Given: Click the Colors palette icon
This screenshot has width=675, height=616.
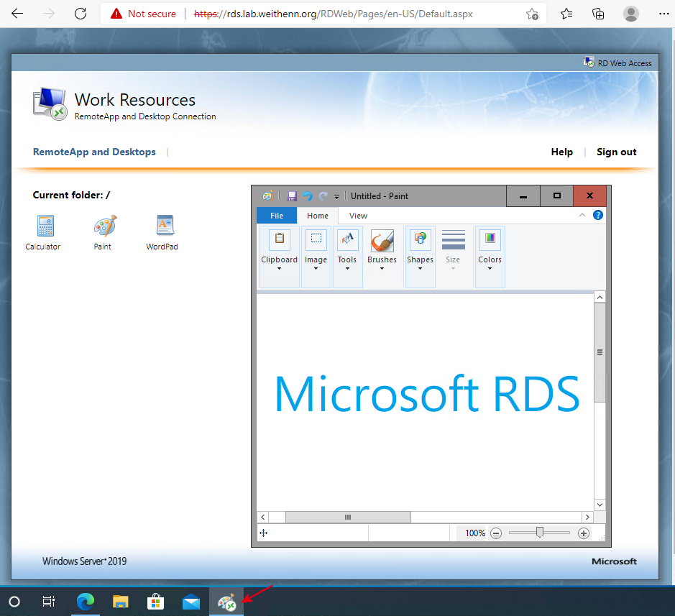Looking at the screenshot, I should coord(490,239).
